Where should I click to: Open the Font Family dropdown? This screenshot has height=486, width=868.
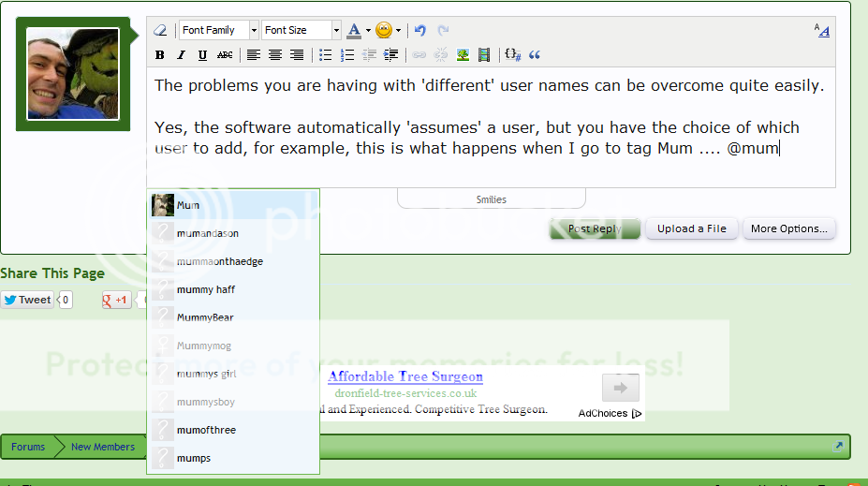(x=218, y=30)
